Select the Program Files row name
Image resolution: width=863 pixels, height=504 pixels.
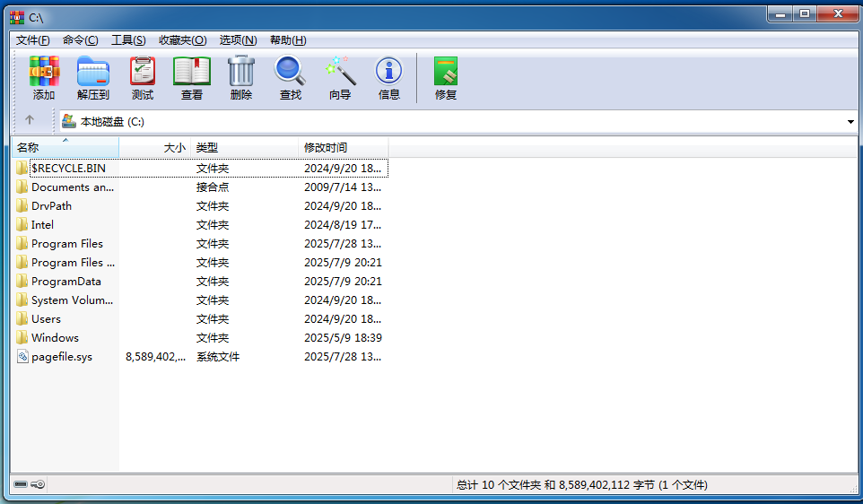67,243
